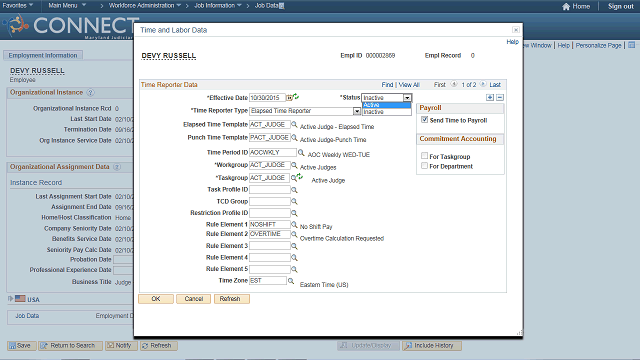Show the previous row arrow
This screenshot has height=360, width=640.
pos(453,84)
